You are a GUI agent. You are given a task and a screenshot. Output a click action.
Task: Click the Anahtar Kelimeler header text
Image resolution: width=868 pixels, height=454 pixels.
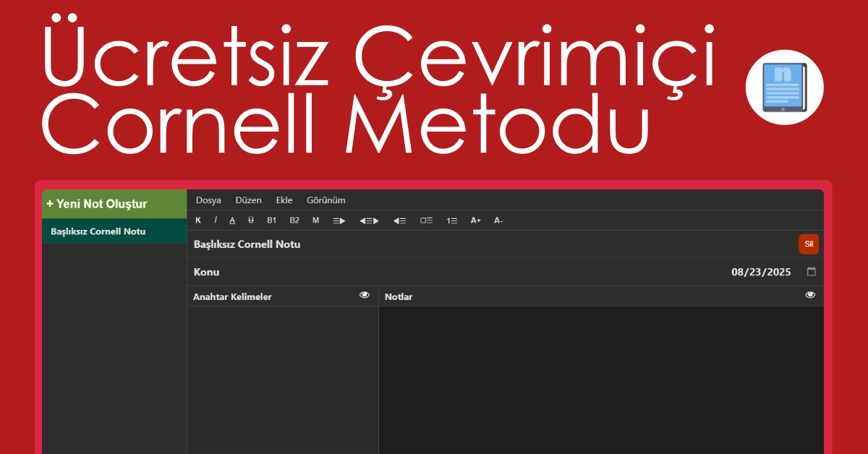click(232, 296)
